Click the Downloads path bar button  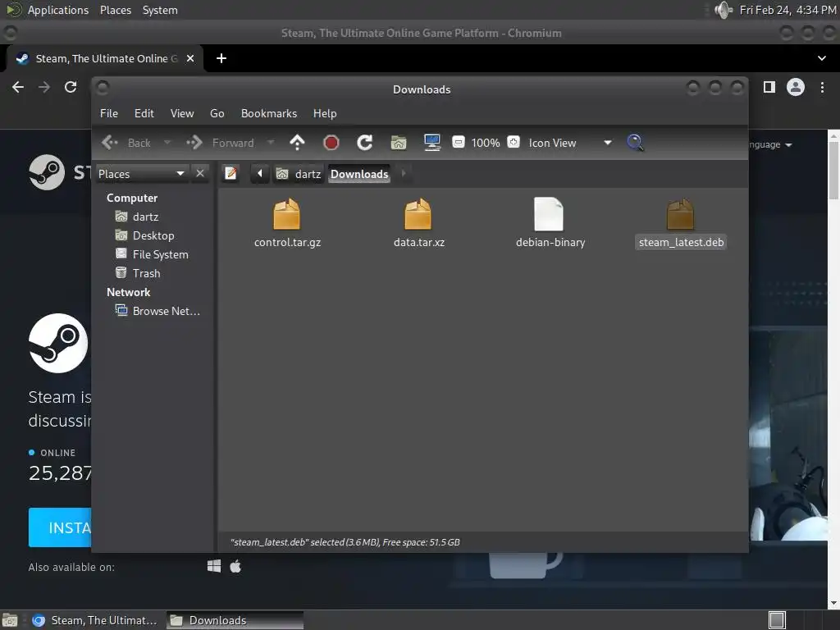coord(359,174)
